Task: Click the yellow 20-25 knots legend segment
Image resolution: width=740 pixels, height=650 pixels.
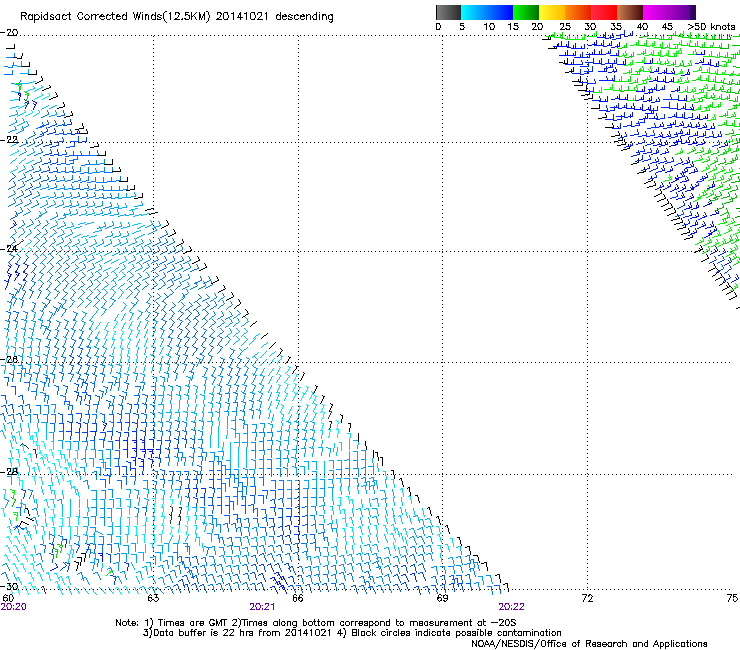Action: click(552, 12)
